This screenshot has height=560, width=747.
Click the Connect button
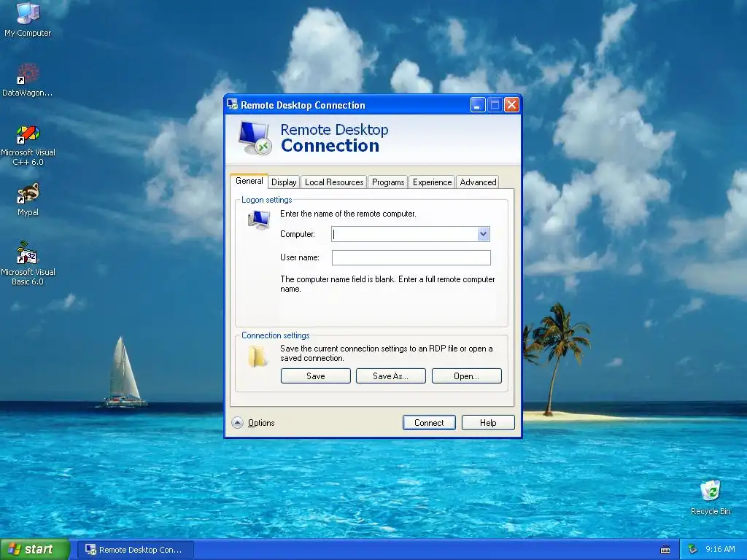pos(429,422)
